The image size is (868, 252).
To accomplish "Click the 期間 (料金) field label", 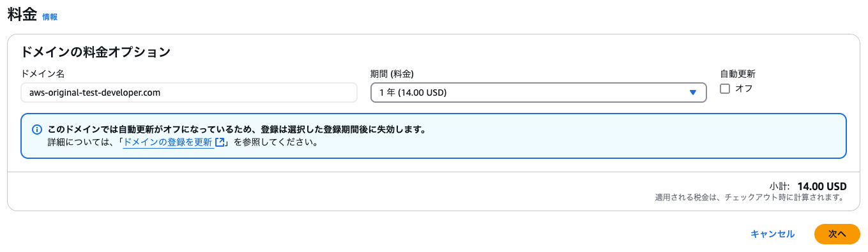I will 397,74.
